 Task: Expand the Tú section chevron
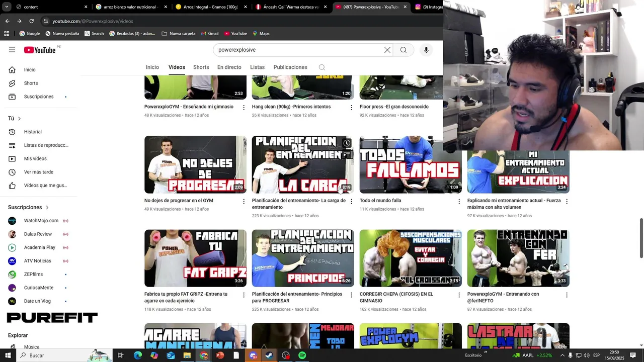click(x=20, y=119)
